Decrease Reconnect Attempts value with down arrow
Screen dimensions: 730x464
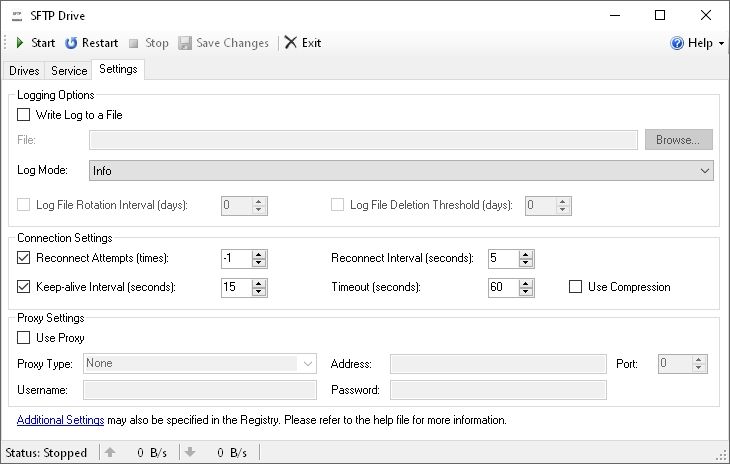(259, 263)
